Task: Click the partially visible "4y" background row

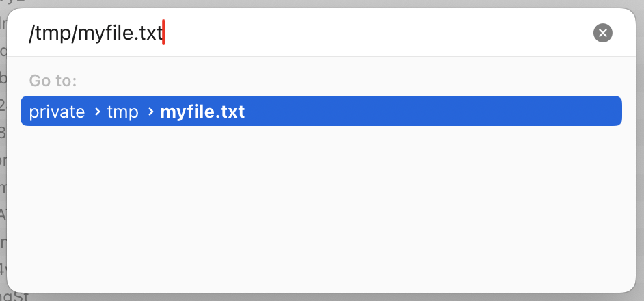Action: coord(3,270)
